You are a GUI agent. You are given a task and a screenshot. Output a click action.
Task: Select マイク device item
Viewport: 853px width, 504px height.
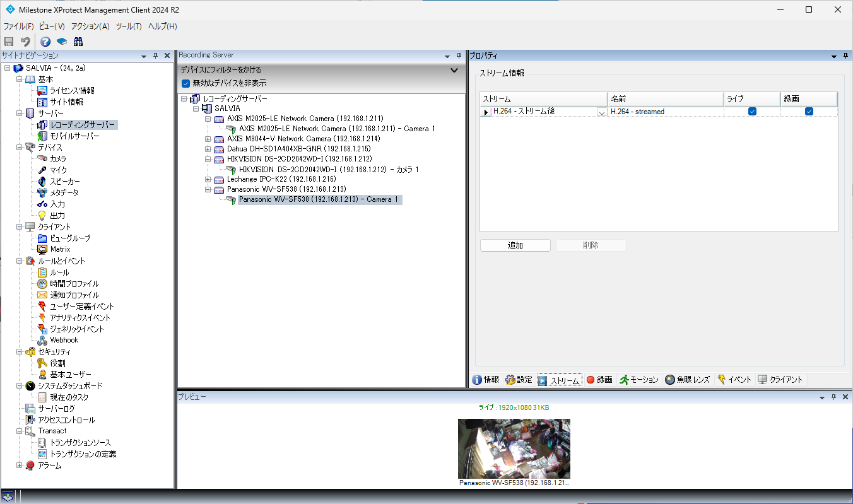click(x=58, y=170)
